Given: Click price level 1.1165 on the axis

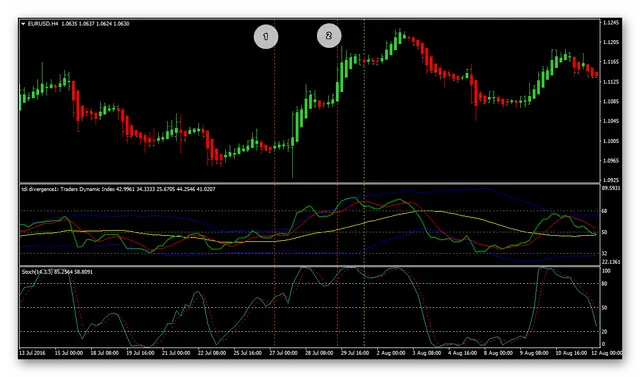Looking at the screenshot, I should [x=611, y=62].
